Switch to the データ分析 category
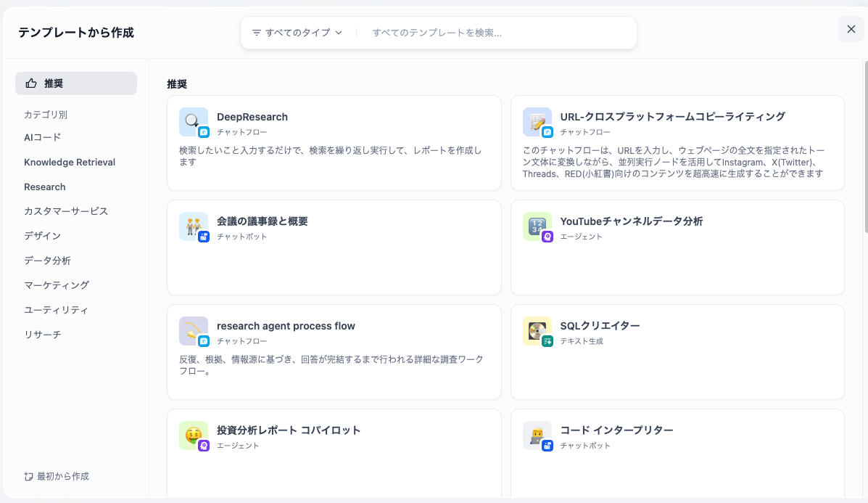The width and height of the screenshot is (868, 503). [47, 261]
